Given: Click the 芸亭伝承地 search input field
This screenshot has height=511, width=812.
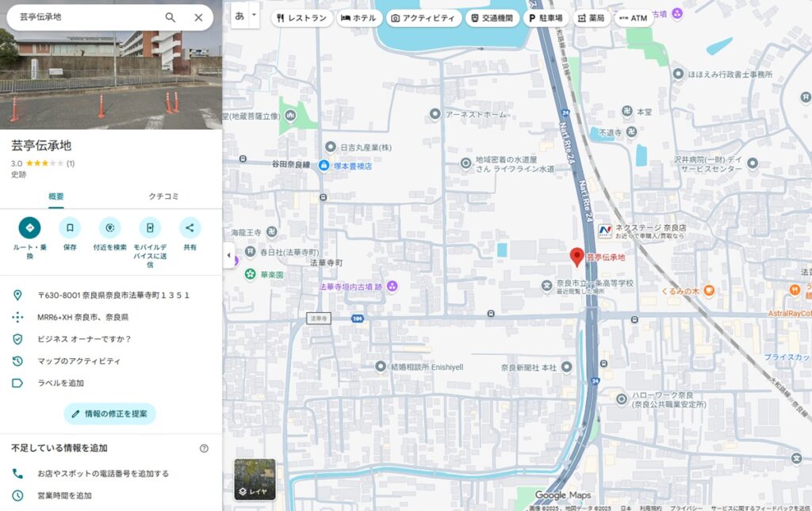Looking at the screenshot, I should click(87, 17).
